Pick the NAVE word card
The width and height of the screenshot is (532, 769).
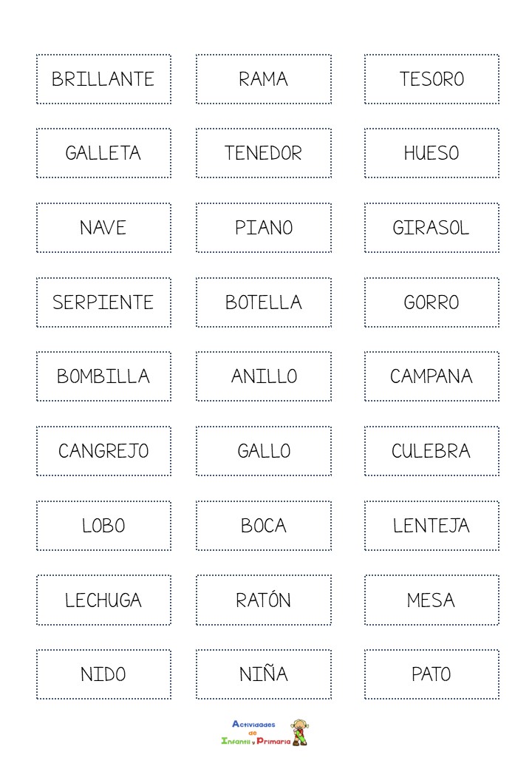[104, 228]
